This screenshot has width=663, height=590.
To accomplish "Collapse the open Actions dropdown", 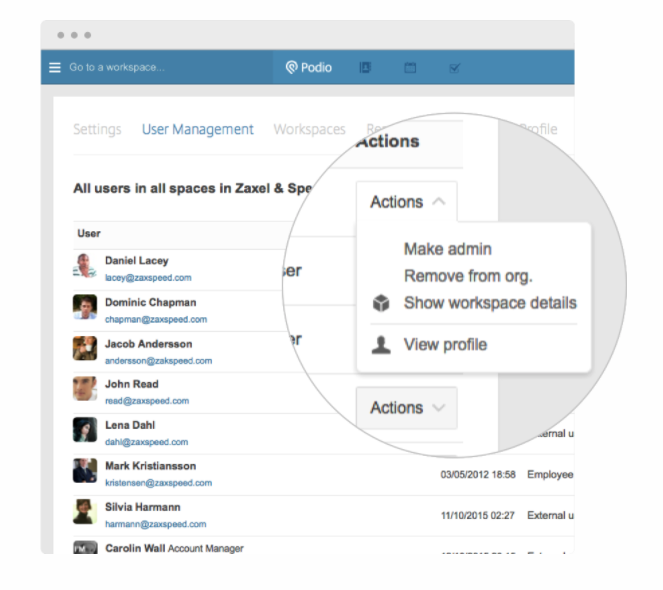I will pos(407,202).
